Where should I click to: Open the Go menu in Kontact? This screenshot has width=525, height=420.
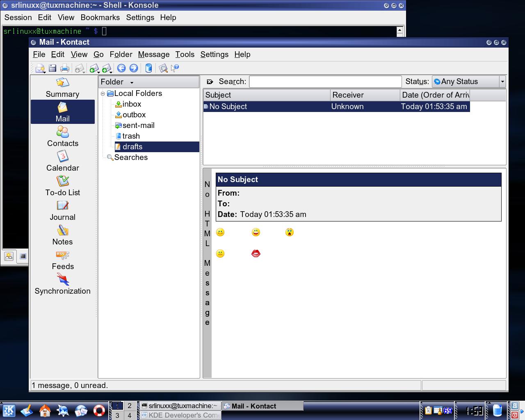pos(98,55)
